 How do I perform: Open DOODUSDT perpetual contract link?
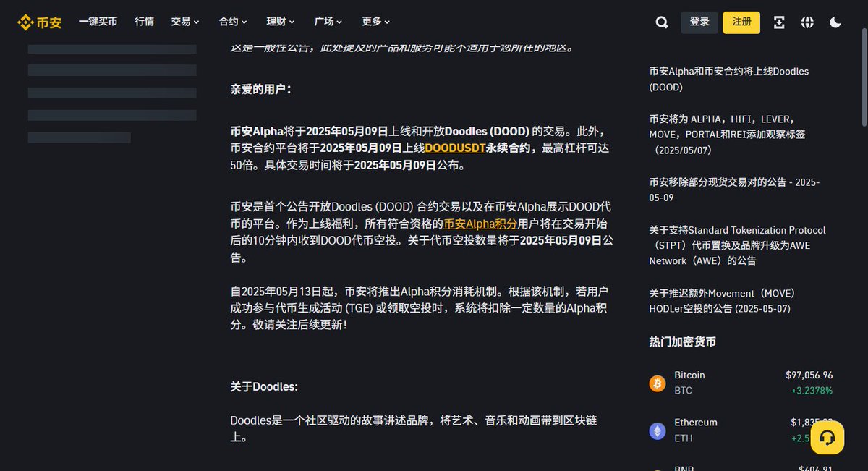pos(455,148)
